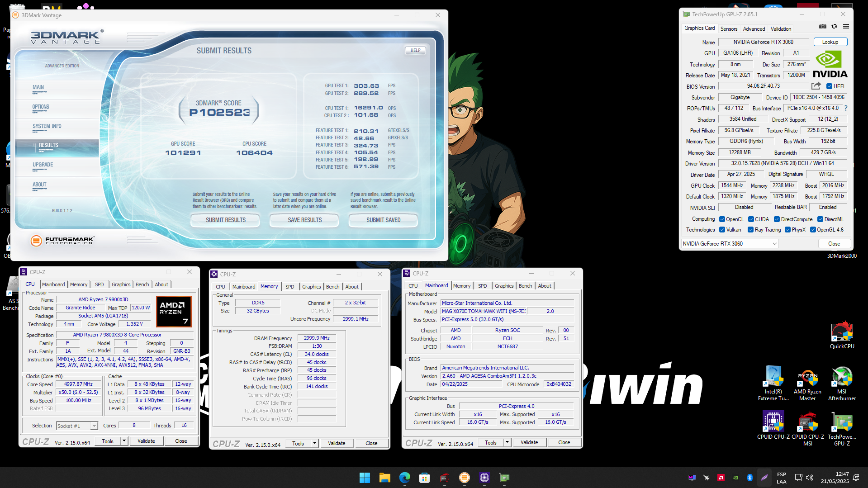
Task: Click Validate in the CPU-Z memory window
Action: [x=336, y=443]
